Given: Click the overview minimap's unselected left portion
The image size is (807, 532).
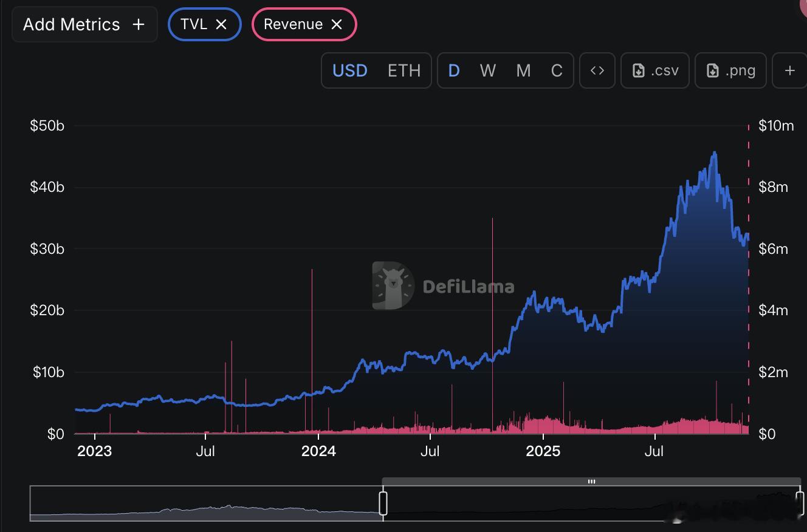Looking at the screenshot, I should (206, 503).
